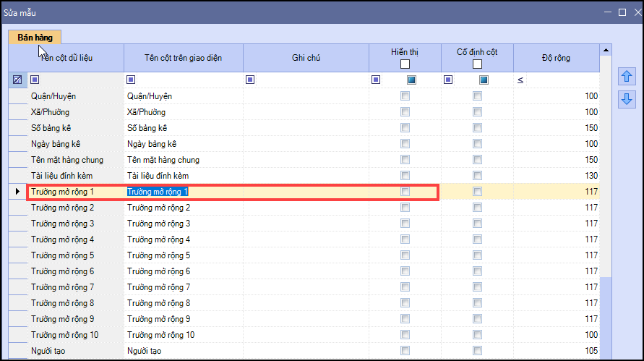Image resolution: width=644 pixels, height=361 pixels.
Task: Click the move row down arrow
Action: coord(627,99)
